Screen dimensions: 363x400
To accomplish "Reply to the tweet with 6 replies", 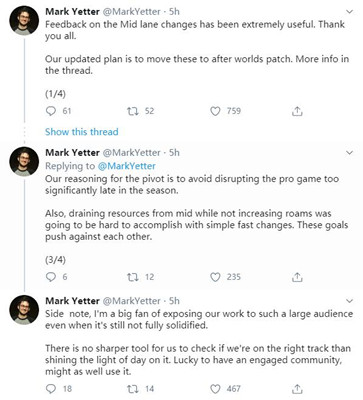I will [51, 277].
